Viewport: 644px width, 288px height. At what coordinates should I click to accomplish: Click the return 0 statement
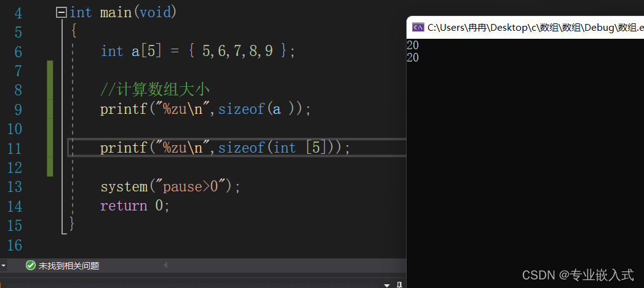click(x=135, y=206)
